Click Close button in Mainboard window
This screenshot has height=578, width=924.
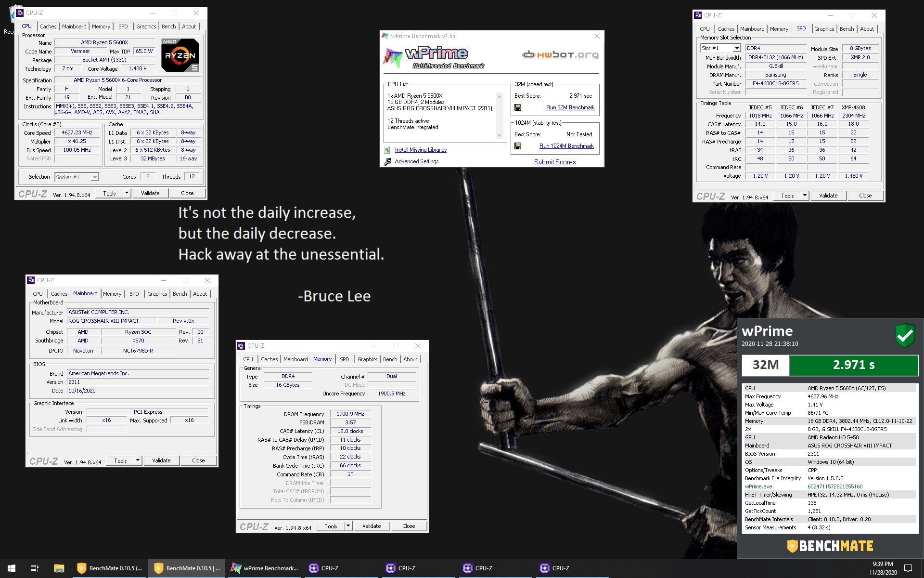pyautogui.click(x=198, y=460)
